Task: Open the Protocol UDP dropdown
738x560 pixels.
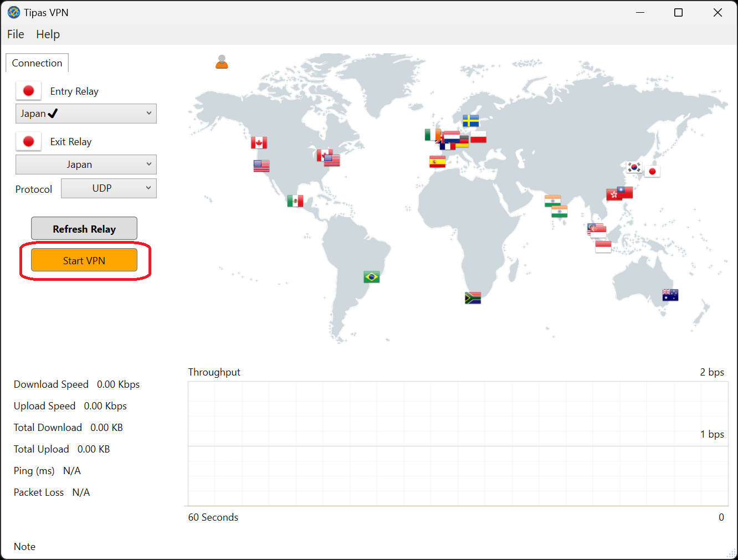Action: [109, 188]
